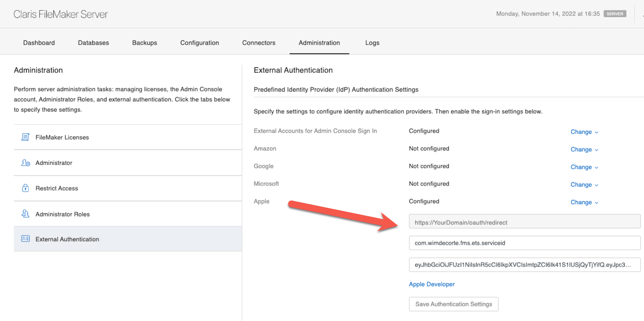Image resolution: width=644 pixels, height=321 pixels.
Task: Select External Authentication in the sidebar
Action: [128, 239]
